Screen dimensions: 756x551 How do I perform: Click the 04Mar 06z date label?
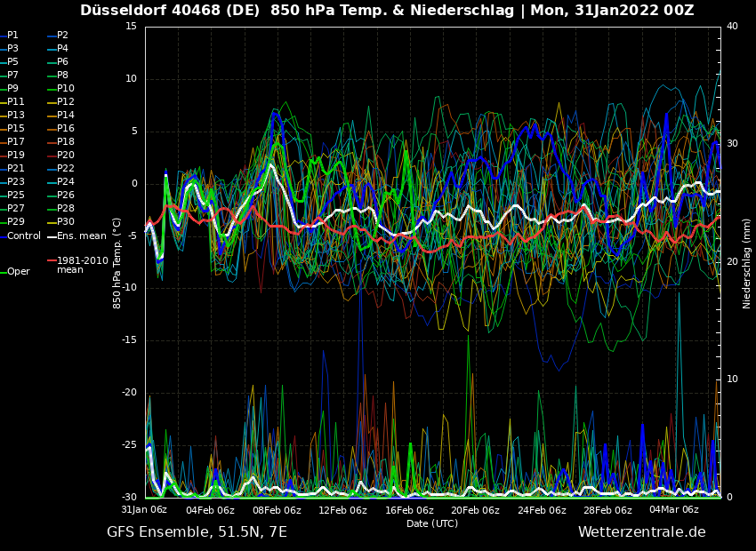pos(673,510)
